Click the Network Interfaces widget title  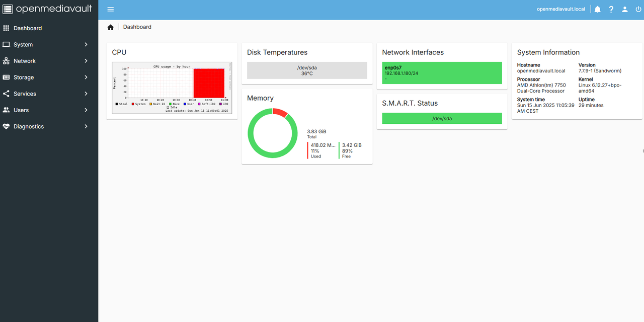[x=413, y=52]
